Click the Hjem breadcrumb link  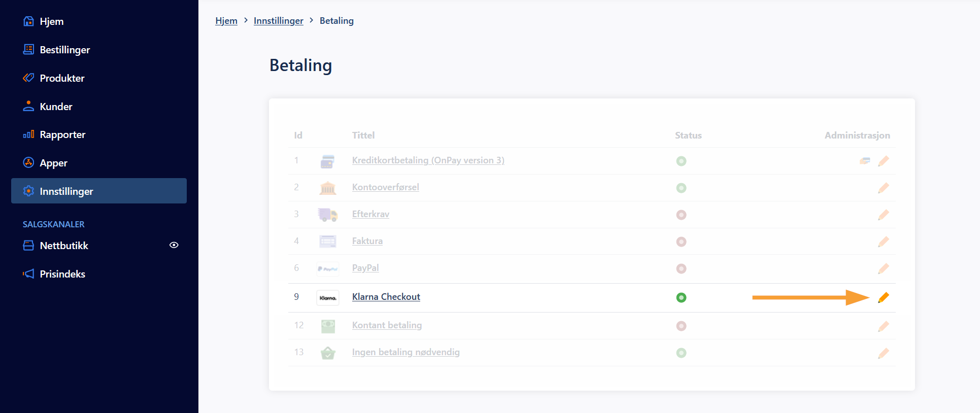226,21
